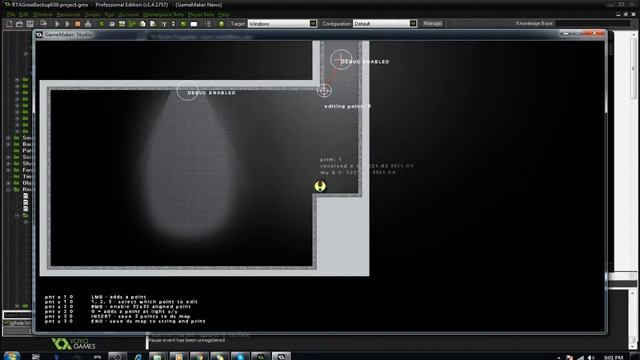
Task: Expand the Objects folder in resource tree
Action: tap(8, 183)
